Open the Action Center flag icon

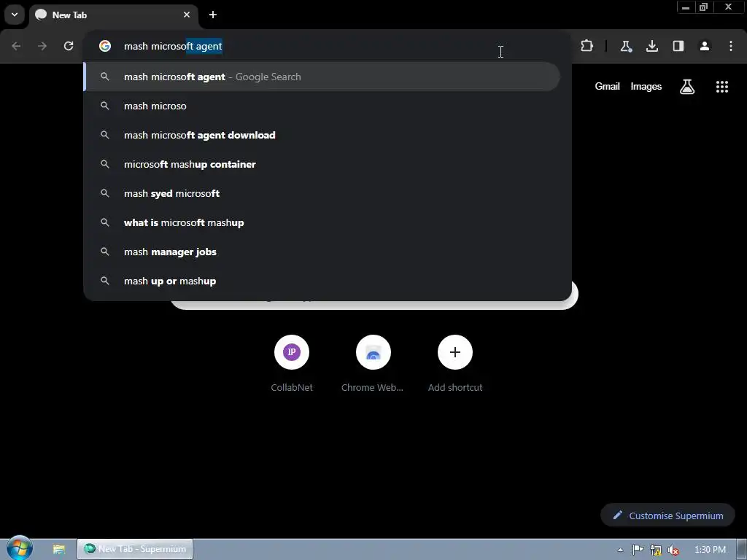pyautogui.click(x=638, y=550)
